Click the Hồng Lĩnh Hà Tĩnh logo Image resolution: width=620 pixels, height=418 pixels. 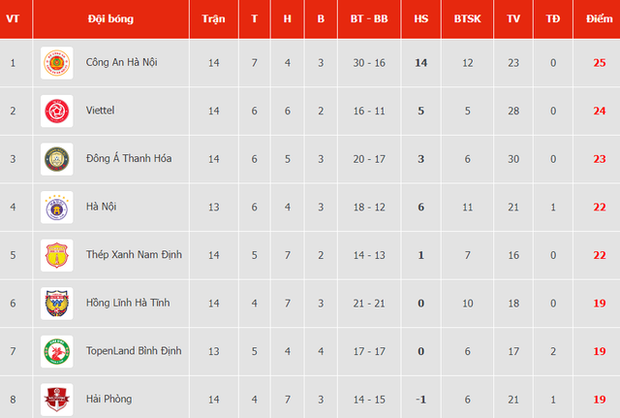pyautogui.click(x=56, y=303)
